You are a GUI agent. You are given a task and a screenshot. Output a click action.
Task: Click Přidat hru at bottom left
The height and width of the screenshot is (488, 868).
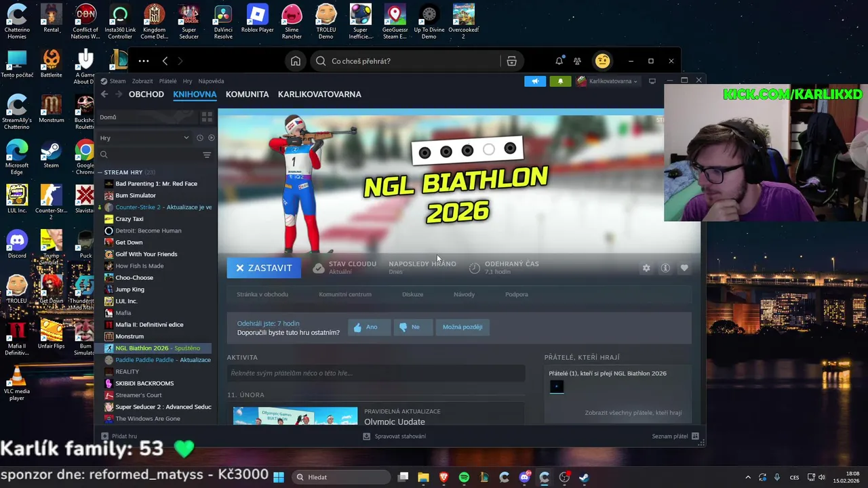point(119,436)
